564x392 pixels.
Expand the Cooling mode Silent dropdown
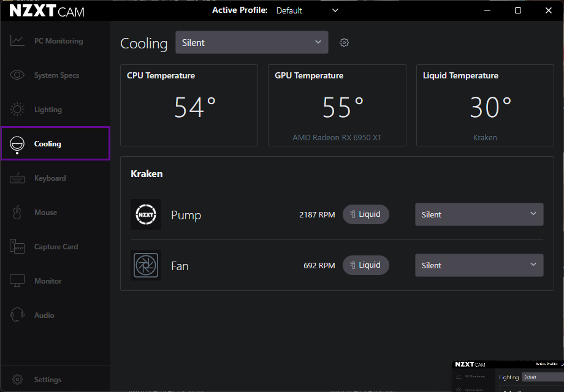point(252,42)
